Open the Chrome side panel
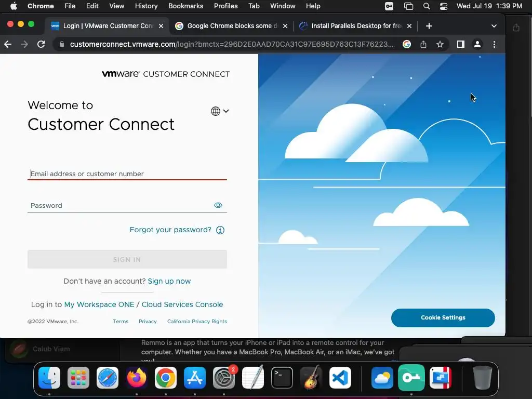532x399 pixels. coord(460,44)
